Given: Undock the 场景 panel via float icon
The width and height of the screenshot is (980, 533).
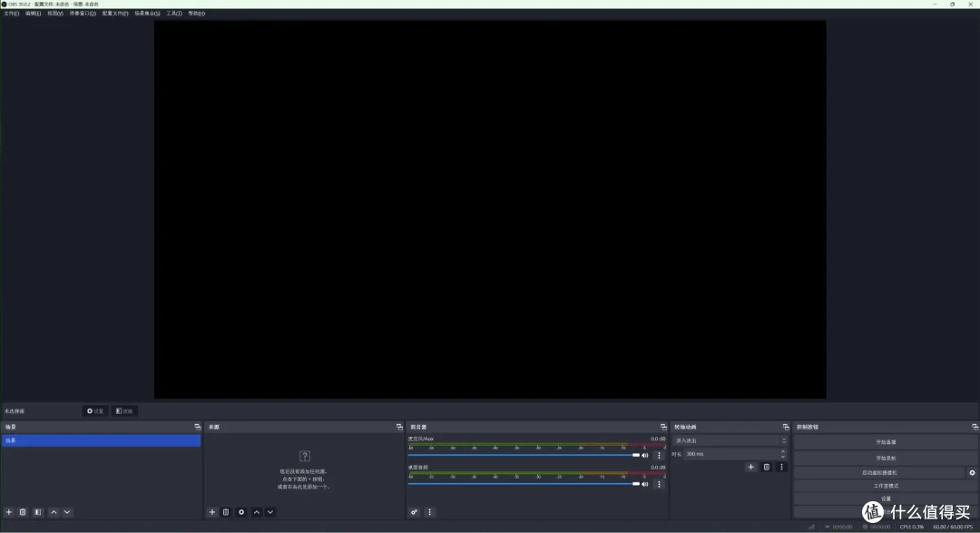Looking at the screenshot, I should pos(198,427).
